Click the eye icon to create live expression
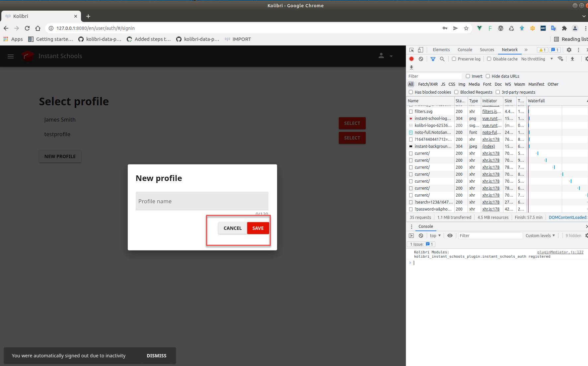 [x=450, y=235]
